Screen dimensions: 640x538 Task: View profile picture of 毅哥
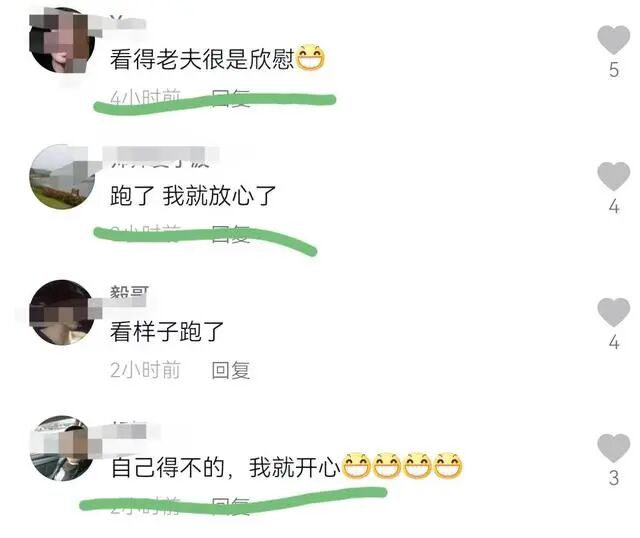62,312
